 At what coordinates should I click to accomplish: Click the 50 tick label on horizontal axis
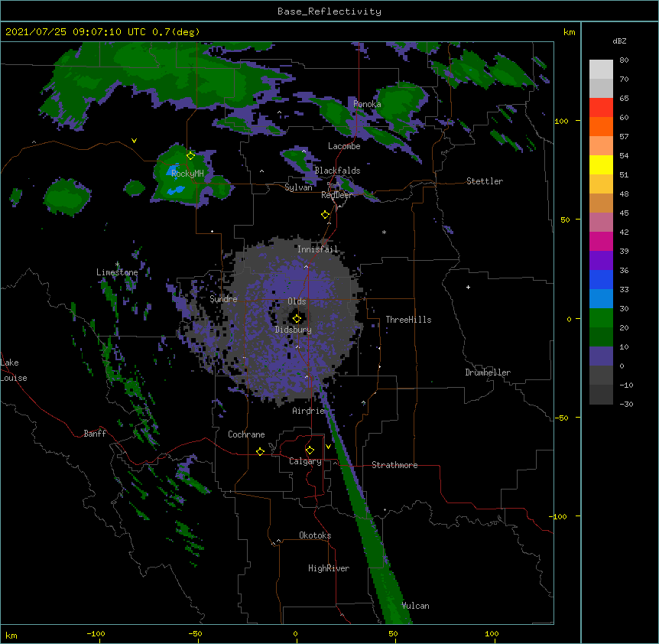[393, 633]
